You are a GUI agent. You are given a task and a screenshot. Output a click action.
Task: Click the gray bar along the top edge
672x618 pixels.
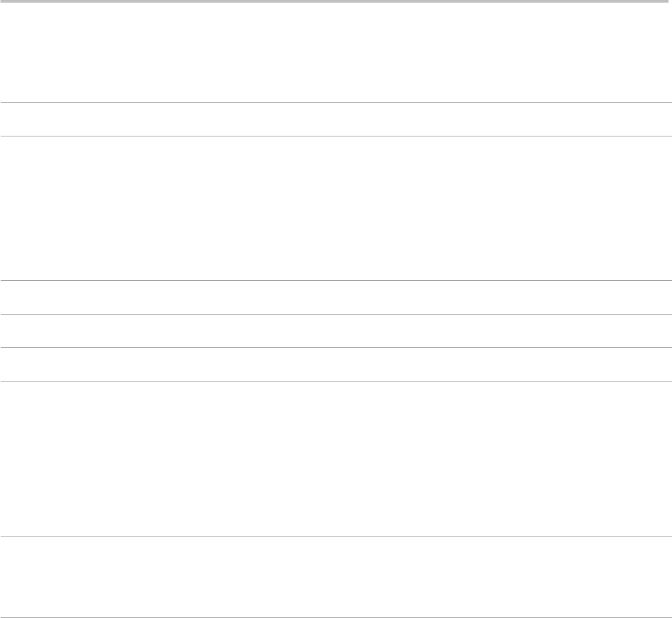tap(336, 2)
